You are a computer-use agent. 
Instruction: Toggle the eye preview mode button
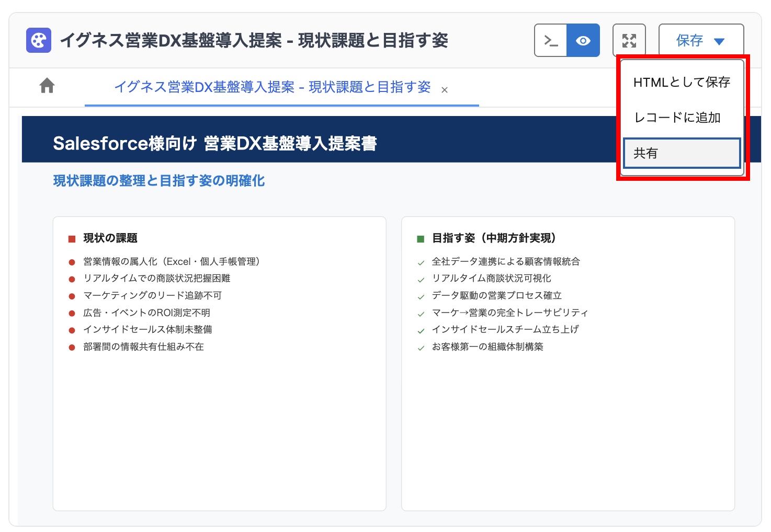583,40
